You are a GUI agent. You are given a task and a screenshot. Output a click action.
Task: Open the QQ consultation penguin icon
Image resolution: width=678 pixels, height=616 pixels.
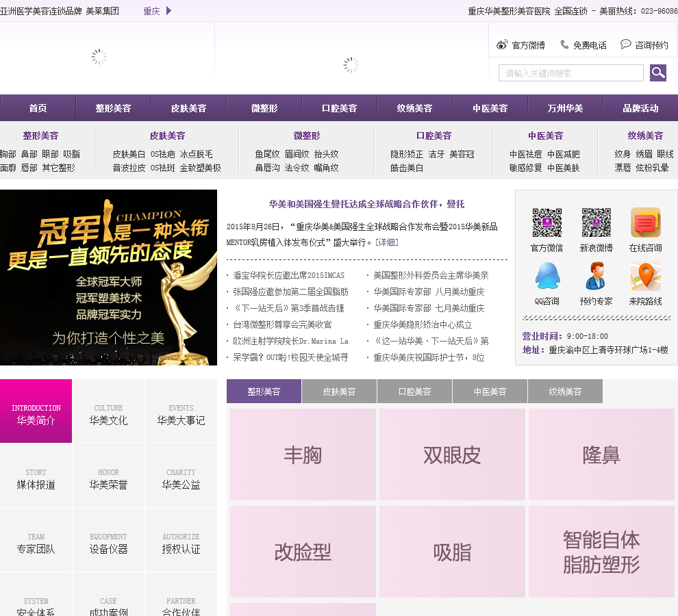click(x=547, y=277)
